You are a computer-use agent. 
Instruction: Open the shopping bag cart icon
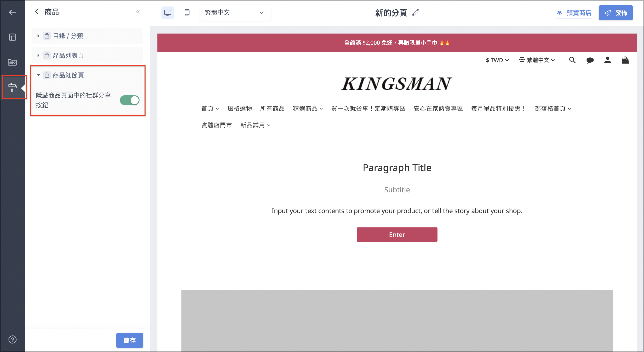coord(625,60)
